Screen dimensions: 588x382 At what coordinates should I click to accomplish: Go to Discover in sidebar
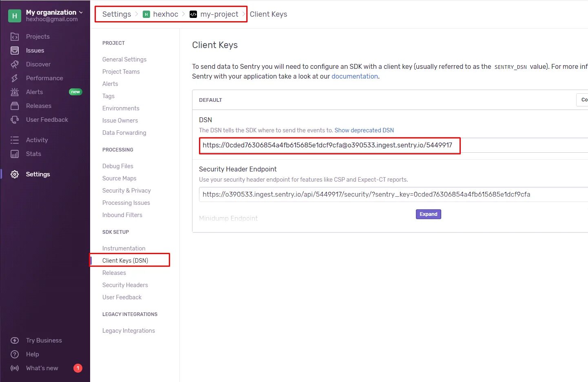coord(38,64)
